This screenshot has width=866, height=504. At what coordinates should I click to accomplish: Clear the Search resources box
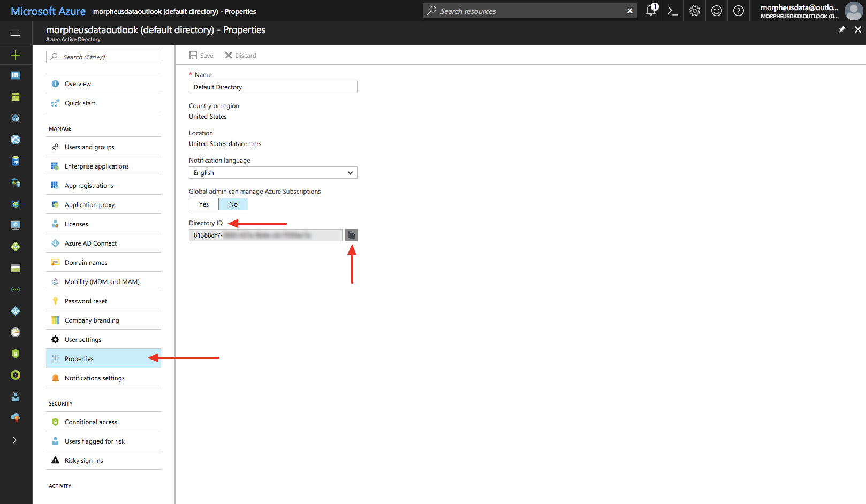630,11
